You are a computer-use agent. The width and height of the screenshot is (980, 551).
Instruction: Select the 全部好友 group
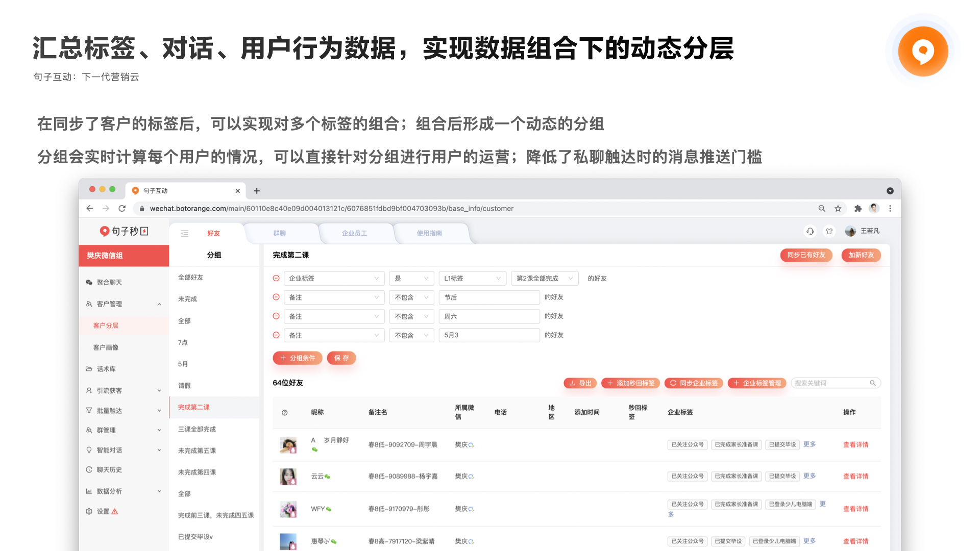(x=191, y=278)
